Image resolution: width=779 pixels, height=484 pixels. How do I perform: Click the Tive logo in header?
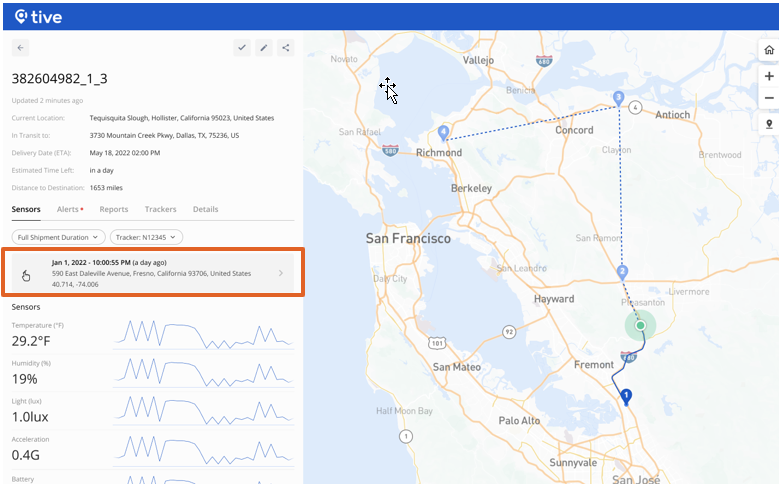(40, 15)
